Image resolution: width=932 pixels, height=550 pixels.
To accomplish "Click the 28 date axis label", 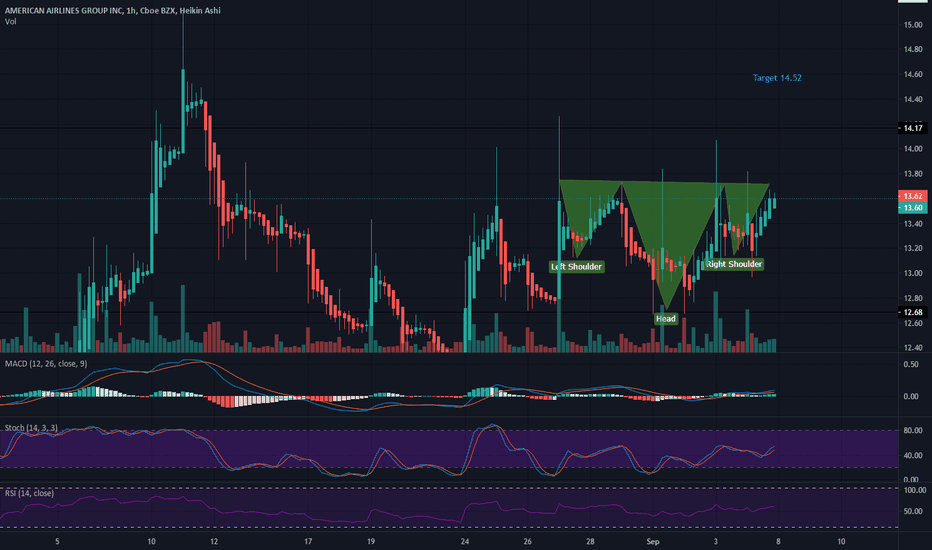I will pos(590,541).
